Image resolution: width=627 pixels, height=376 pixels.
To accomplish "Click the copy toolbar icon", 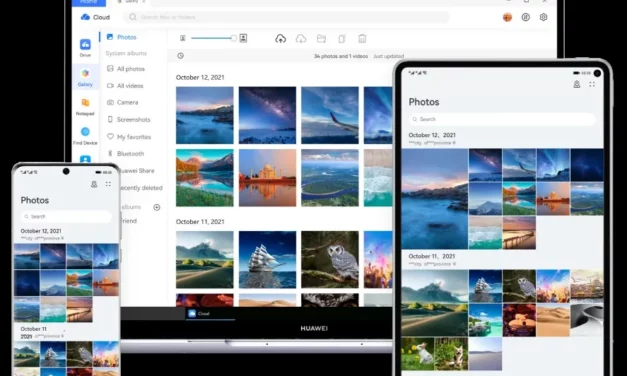I will [341, 38].
